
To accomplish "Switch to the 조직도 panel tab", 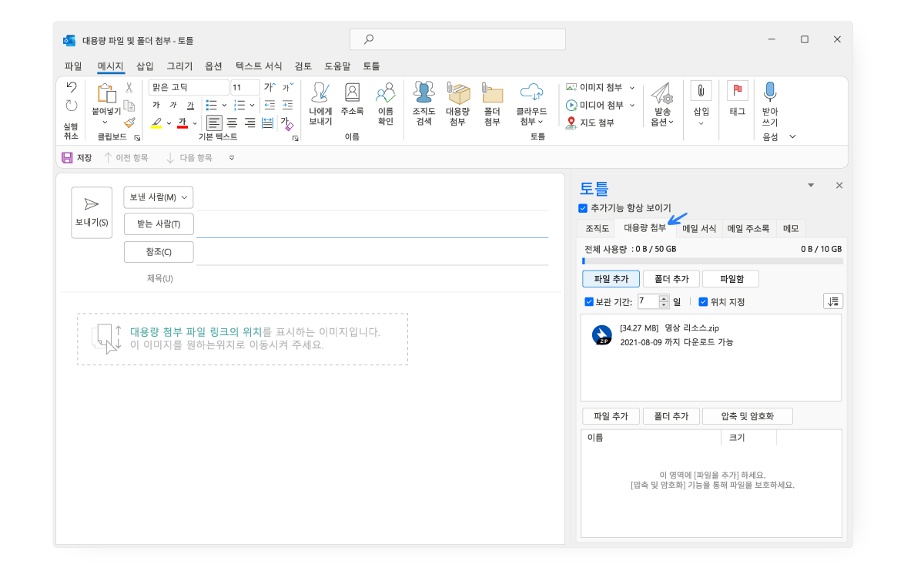I will (597, 228).
